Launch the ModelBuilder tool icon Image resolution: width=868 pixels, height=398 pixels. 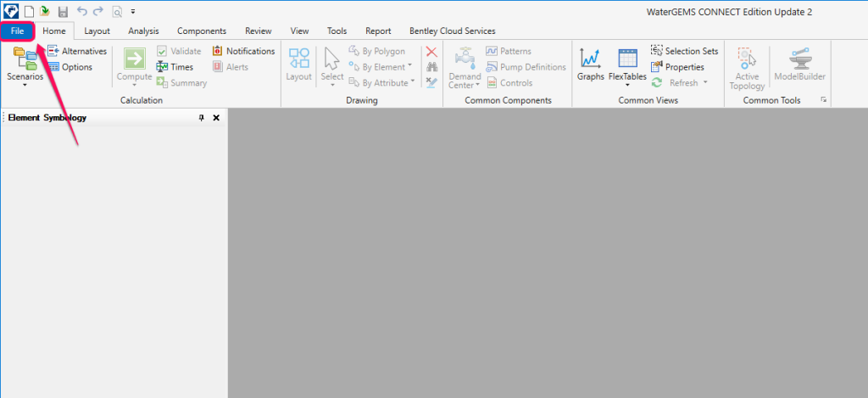pos(799,59)
